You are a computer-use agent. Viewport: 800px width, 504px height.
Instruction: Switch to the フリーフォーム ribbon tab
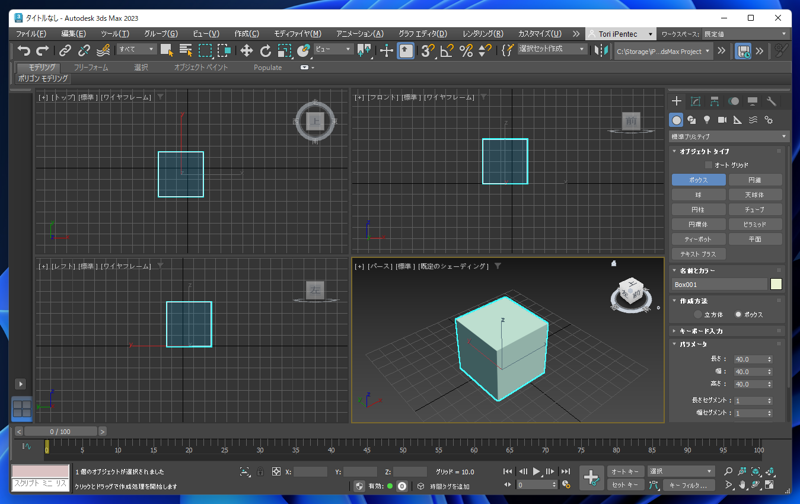pyautogui.click(x=91, y=68)
